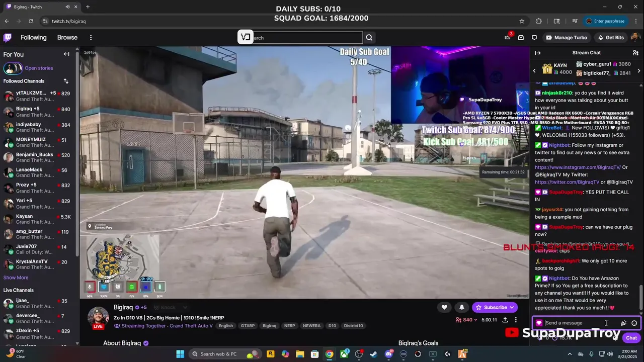The height and width of the screenshot is (362, 644).
Task: Open Chrome extensions puzzle icon
Action: pos(539,21)
